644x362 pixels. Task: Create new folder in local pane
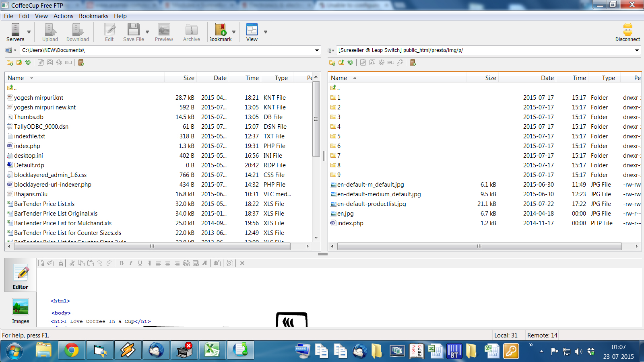tap(10, 62)
